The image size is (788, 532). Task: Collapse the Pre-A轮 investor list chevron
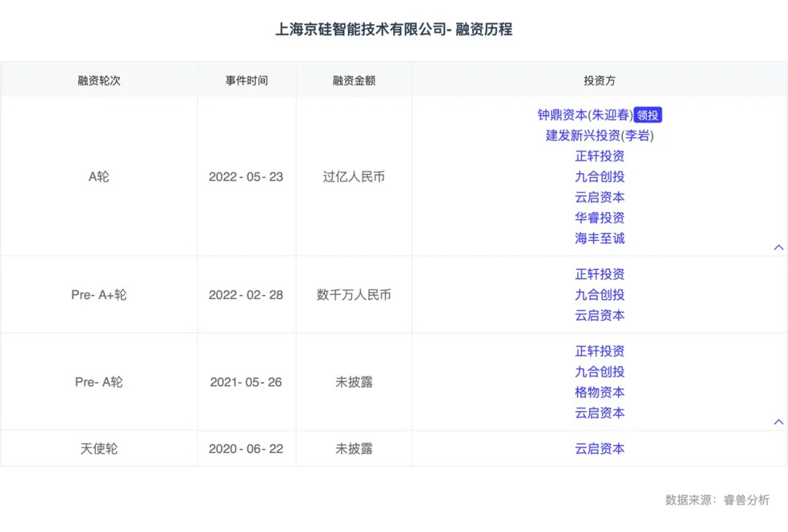[779, 422]
